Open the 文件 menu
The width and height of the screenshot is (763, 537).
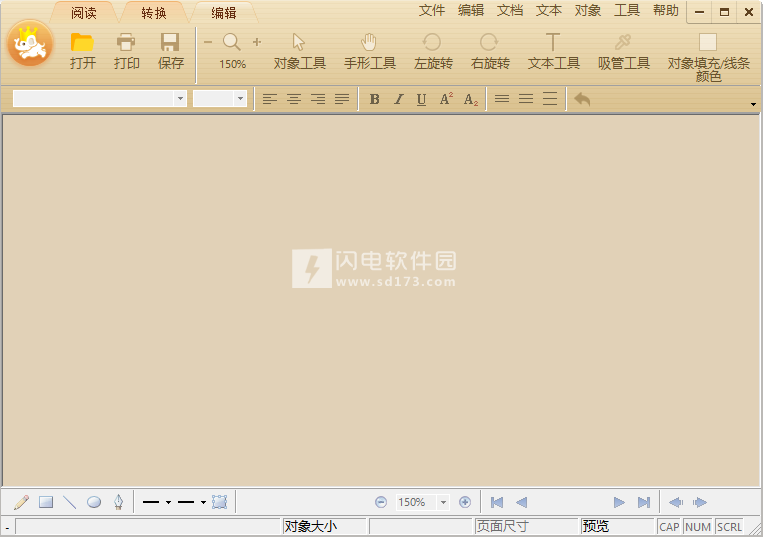tap(432, 10)
